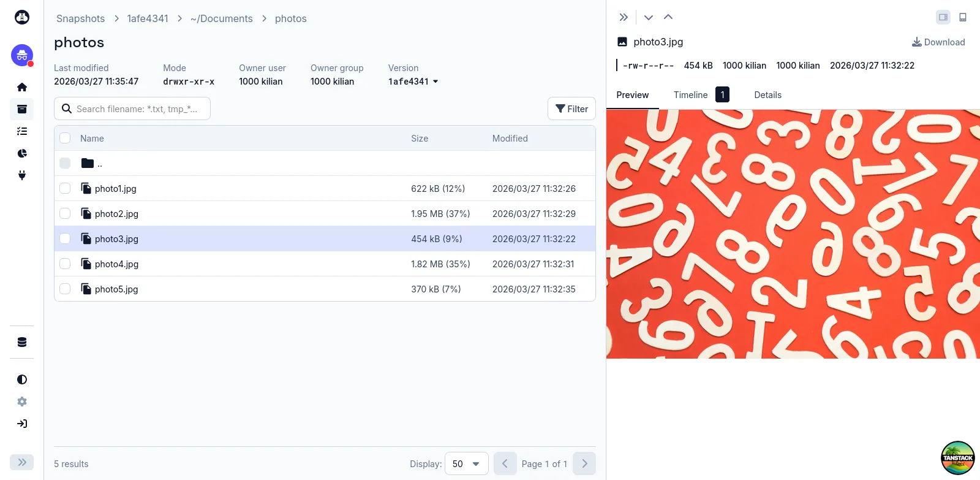Image resolution: width=980 pixels, height=480 pixels.
Task: Focus the Search filename field
Action: coord(132,109)
